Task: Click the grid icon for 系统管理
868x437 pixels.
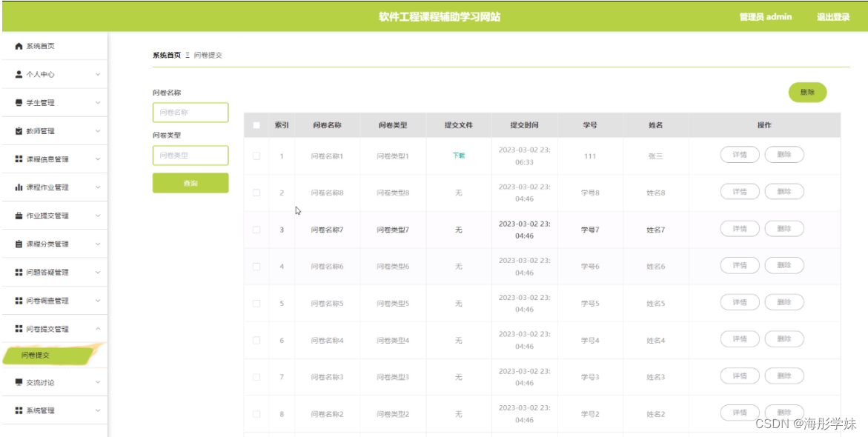Action: pos(19,410)
